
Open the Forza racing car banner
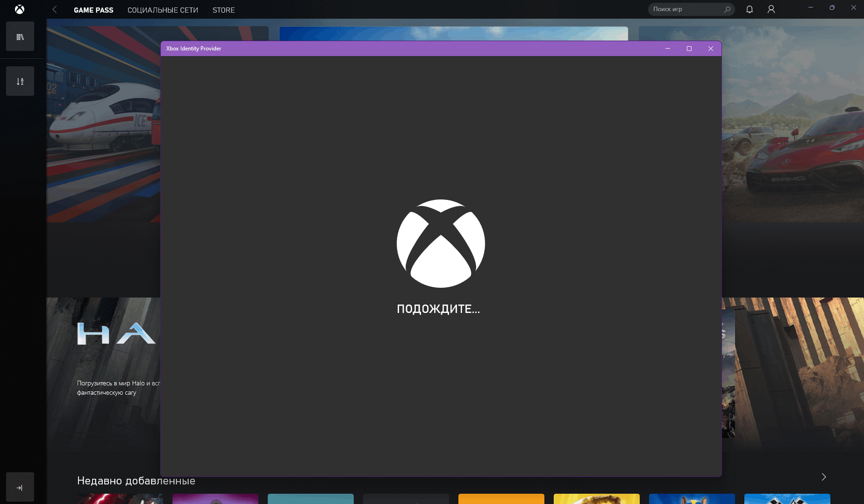(793, 124)
